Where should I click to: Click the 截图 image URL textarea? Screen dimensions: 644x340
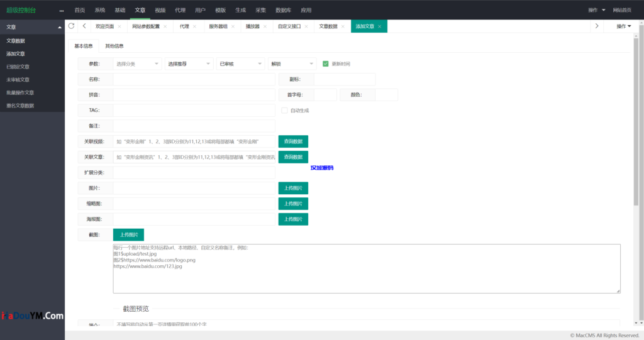click(367, 268)
